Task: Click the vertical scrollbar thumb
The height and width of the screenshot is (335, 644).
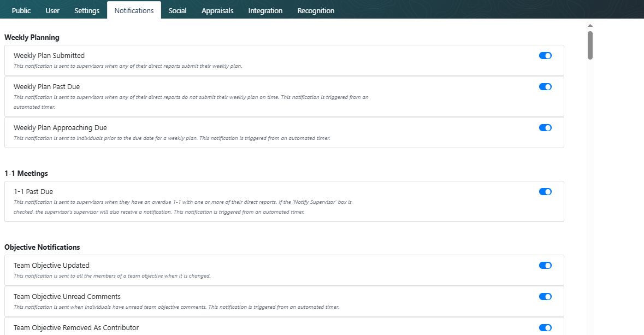Action: point(590,45)
